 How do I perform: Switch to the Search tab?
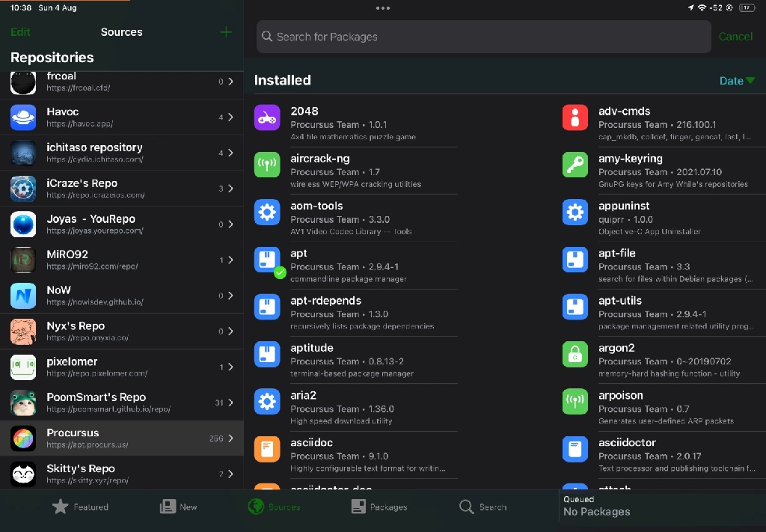(x=483, y=507)
